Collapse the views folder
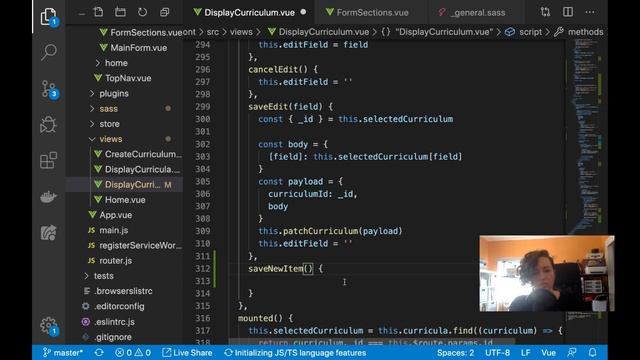This screenshot has width=640, height=360. 111,139
